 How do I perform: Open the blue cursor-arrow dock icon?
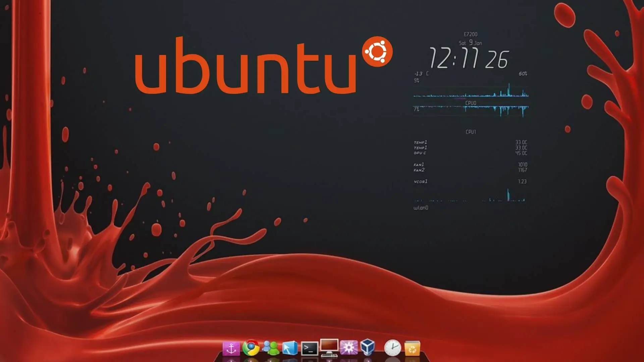pyautogui.click(x=289, y=348)
